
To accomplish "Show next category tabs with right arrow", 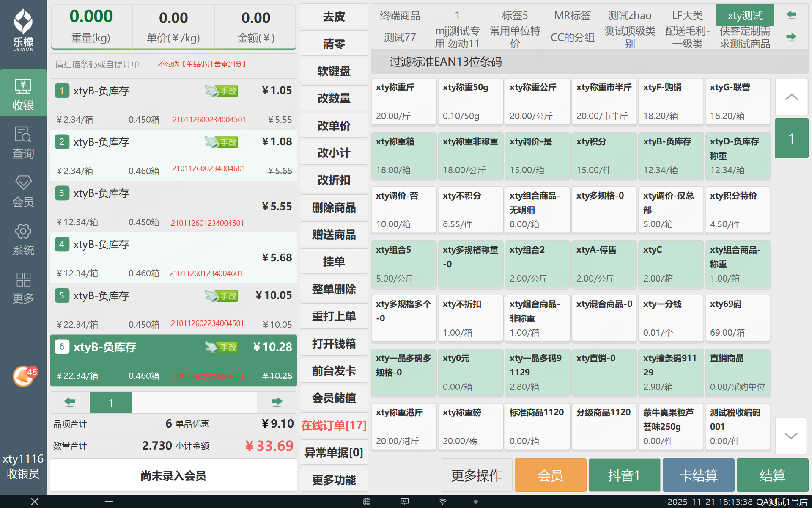I will pyautogui.click(x=791, y=37).
